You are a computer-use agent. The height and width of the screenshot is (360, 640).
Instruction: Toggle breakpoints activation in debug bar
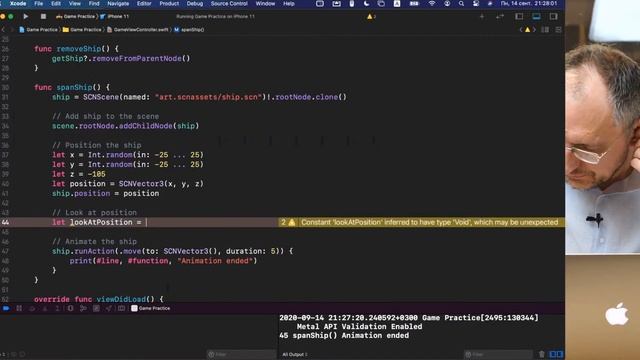[x=6, y=309]
